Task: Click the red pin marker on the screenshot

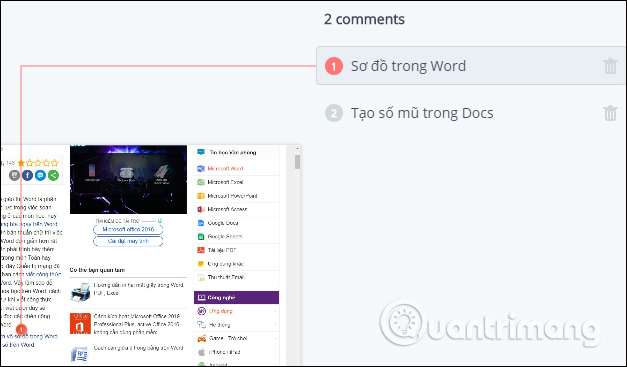Action: (21, 329)
